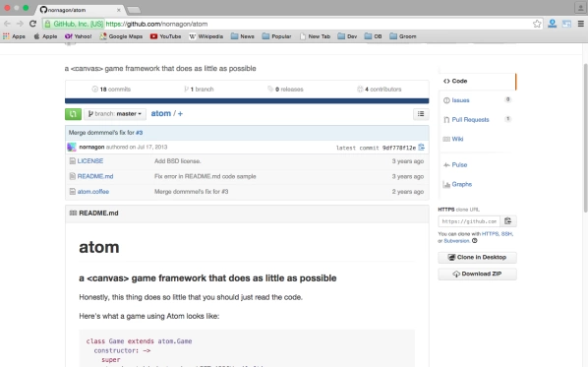Viewport: 588px width, 367px height.
Task: Expand the Popular bookmarks folder
Action: (276, 36)
